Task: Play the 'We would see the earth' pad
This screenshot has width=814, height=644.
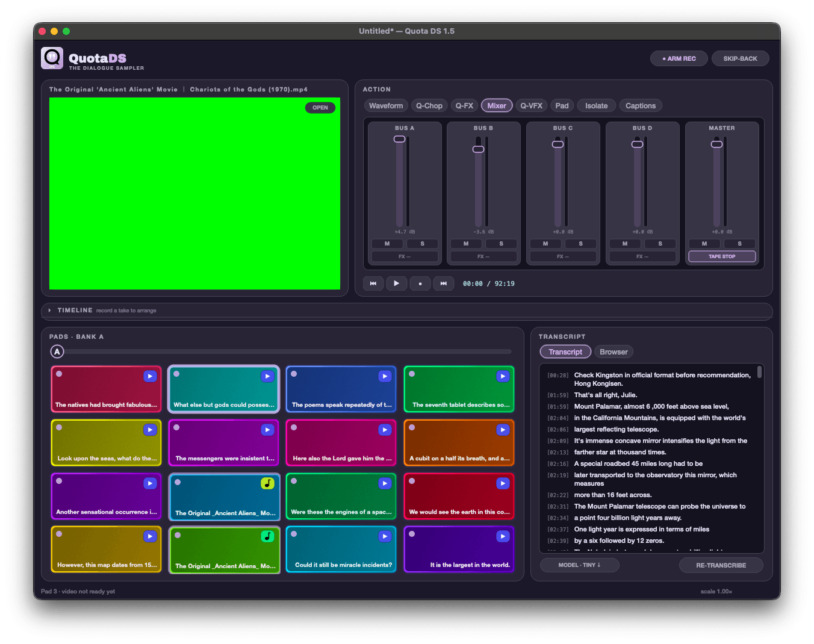Action: pos(503,483)
